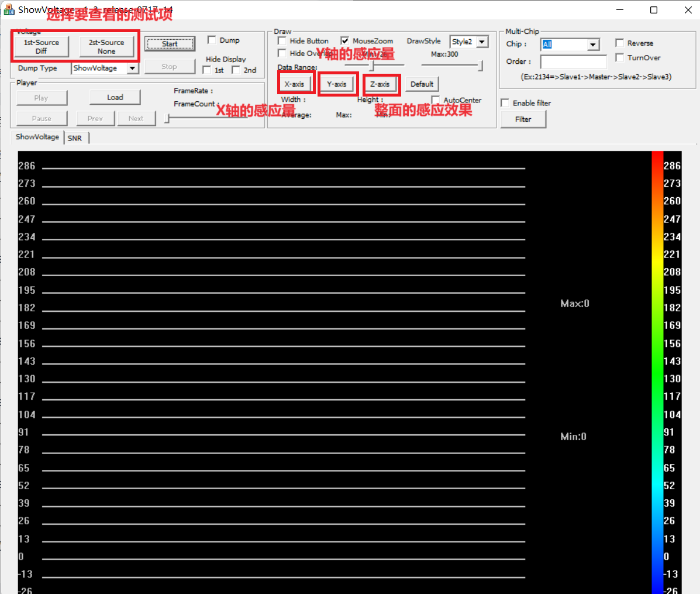
Task: Click the Next frame button
Action: click(136, 118)
